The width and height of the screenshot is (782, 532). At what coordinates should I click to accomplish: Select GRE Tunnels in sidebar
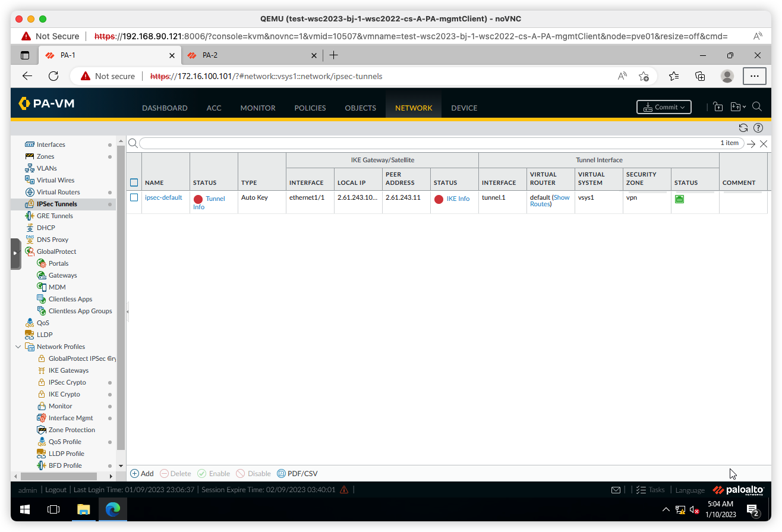[x=55, y=216]
